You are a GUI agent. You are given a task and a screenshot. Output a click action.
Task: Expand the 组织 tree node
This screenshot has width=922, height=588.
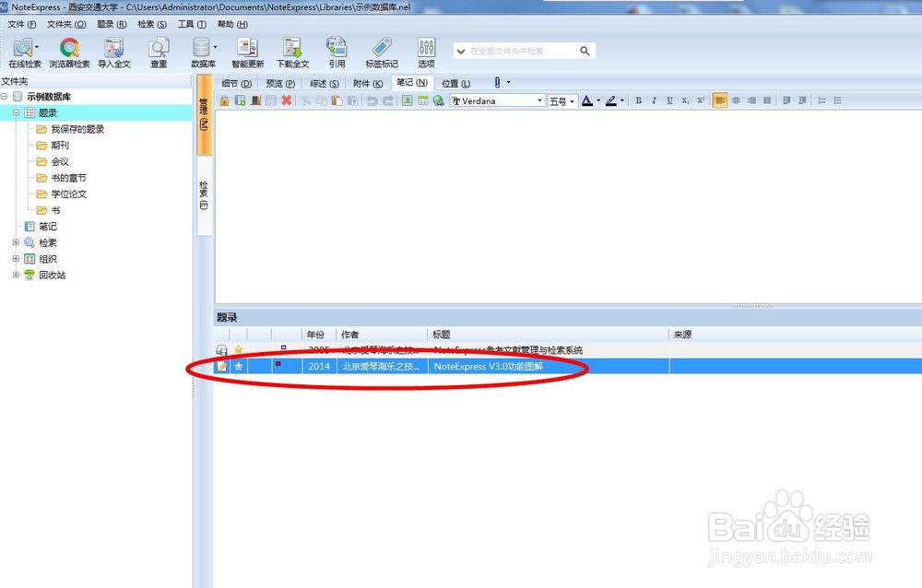(16, 259)
